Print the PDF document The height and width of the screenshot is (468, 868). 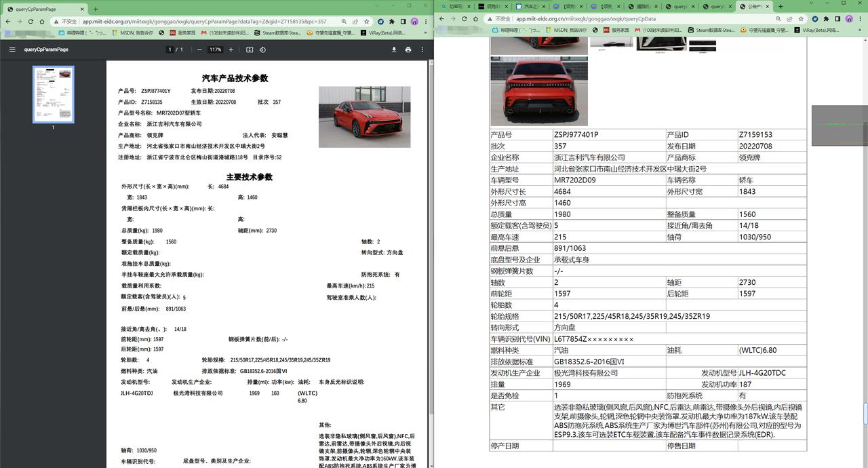[408, 50]
